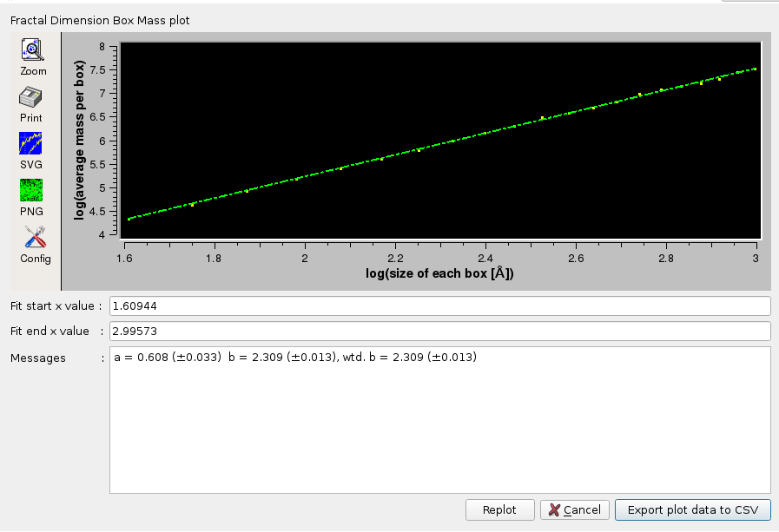Viewport: 779px width, 532px height.
Task: Focus the Fit start x value field
Action: tap(439, 306)
